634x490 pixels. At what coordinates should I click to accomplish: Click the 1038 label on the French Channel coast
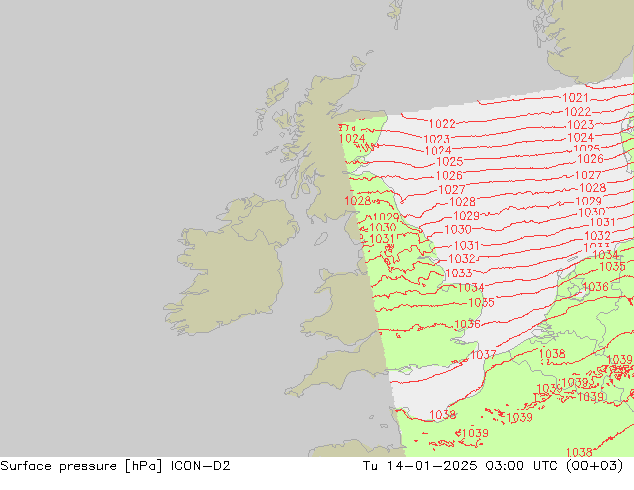click(x=442, y=414)
